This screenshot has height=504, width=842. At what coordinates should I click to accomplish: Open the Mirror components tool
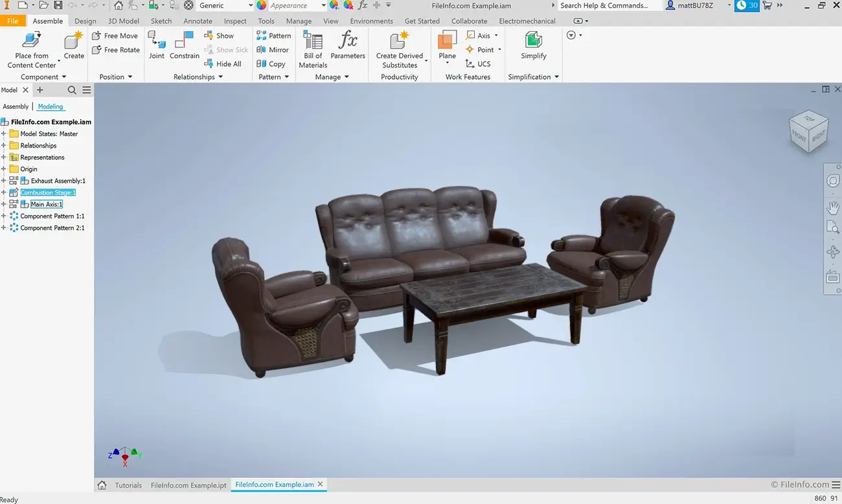[273, 49]
